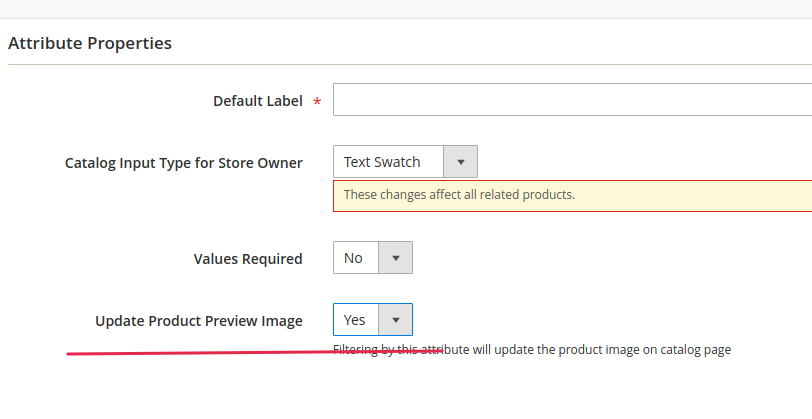Click 'Update Product Preview Image' label
Viewport: 812px width, 419px height.
click(x=199, y=321)
